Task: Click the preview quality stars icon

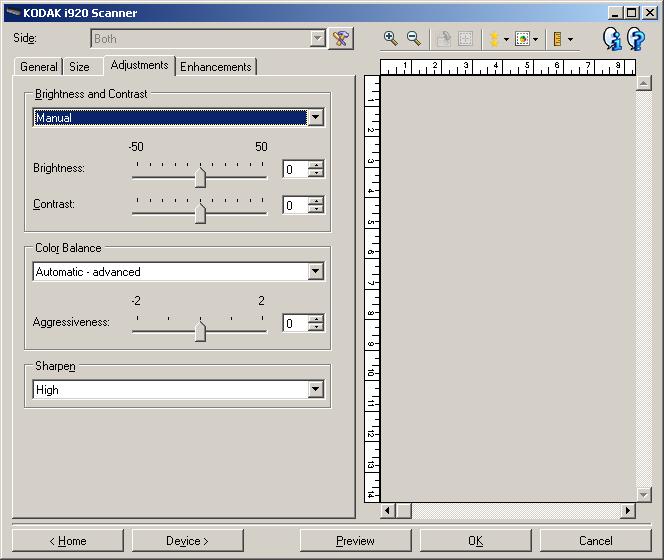Action: [x=494, y=39]
